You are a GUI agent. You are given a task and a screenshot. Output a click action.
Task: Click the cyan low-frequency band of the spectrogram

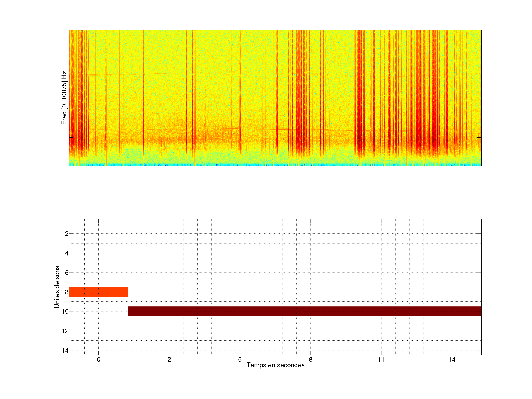click(275, 165)
